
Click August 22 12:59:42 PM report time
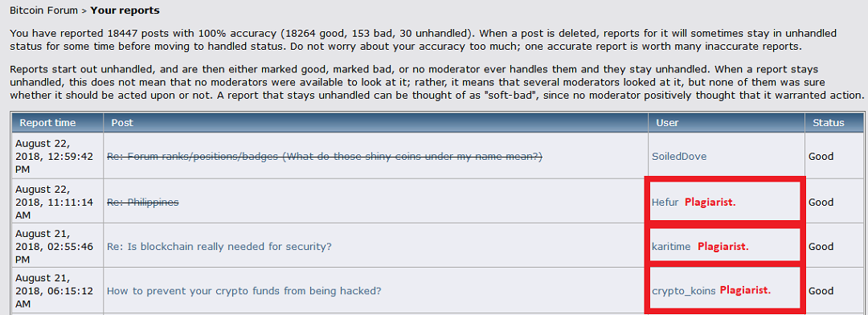(x=55, y=157)
